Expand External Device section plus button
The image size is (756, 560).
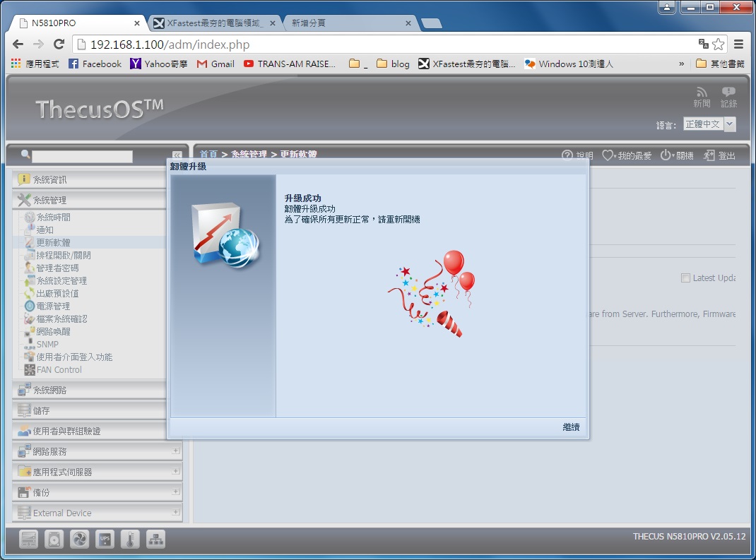175,512
